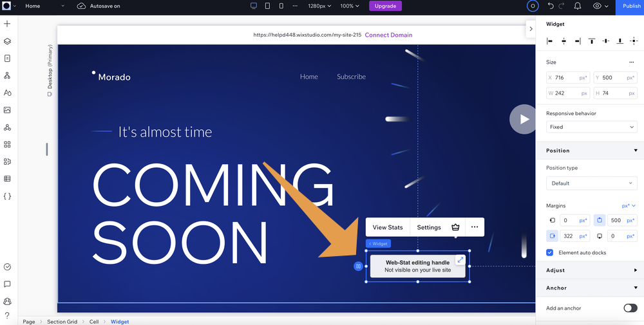This screenshot has width=644, height=325.
Task: Collapse the inspector panel arrow
Action: 531,29
